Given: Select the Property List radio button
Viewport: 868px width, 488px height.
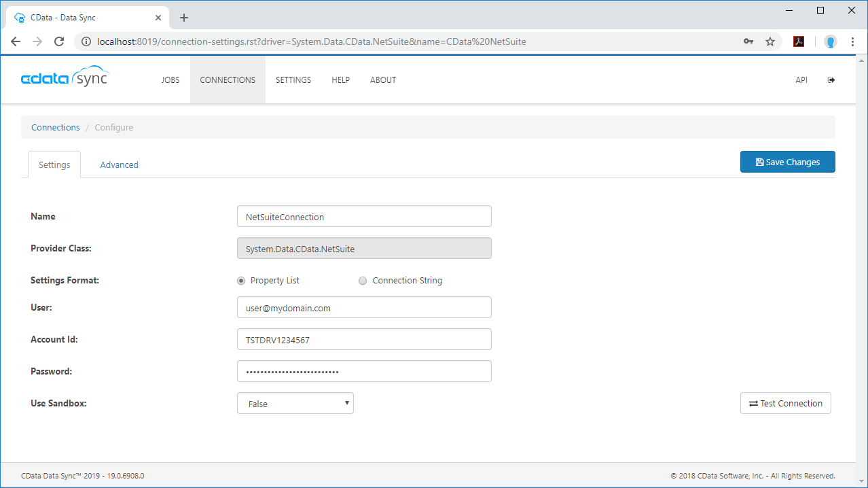Looking at the screenshot, I should [241, 281].
